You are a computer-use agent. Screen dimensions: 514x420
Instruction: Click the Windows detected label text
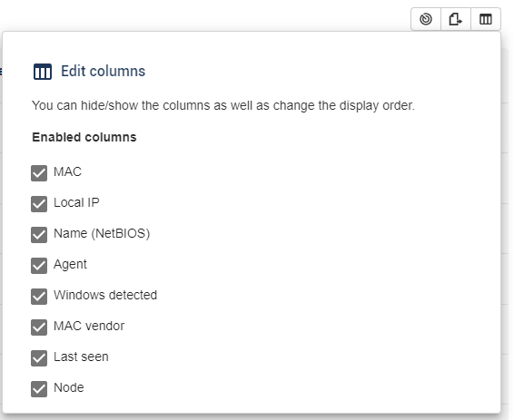click(x=105, y=295)
